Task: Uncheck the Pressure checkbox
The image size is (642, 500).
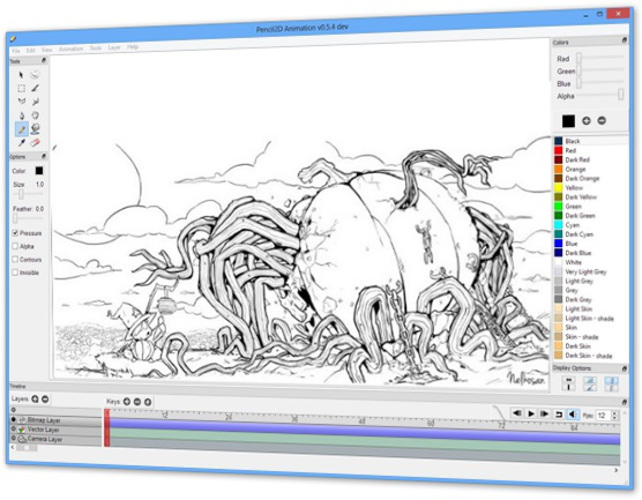Action: coord(15,233)
